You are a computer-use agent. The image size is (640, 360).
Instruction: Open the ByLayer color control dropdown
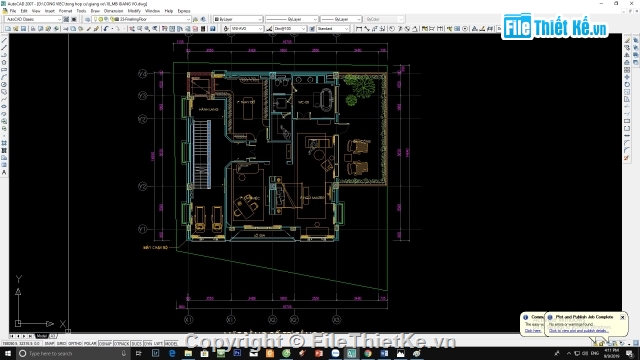pyautogui.click(x=238, y=19)
